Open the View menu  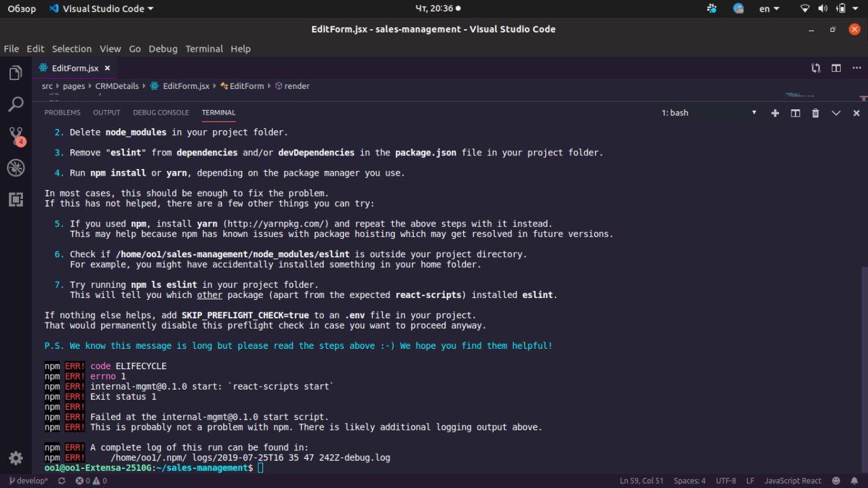110,49
